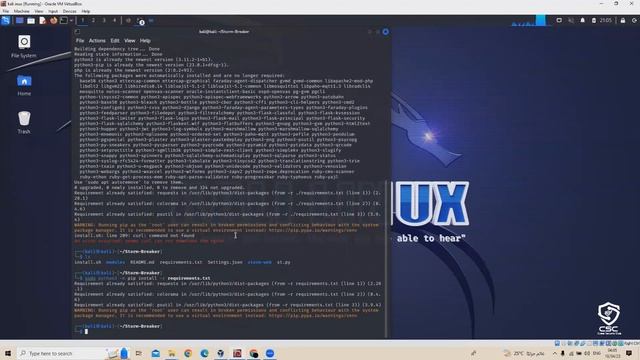
Task: Show hidden icons in Windows system tray
Action: tap(554, 353)
